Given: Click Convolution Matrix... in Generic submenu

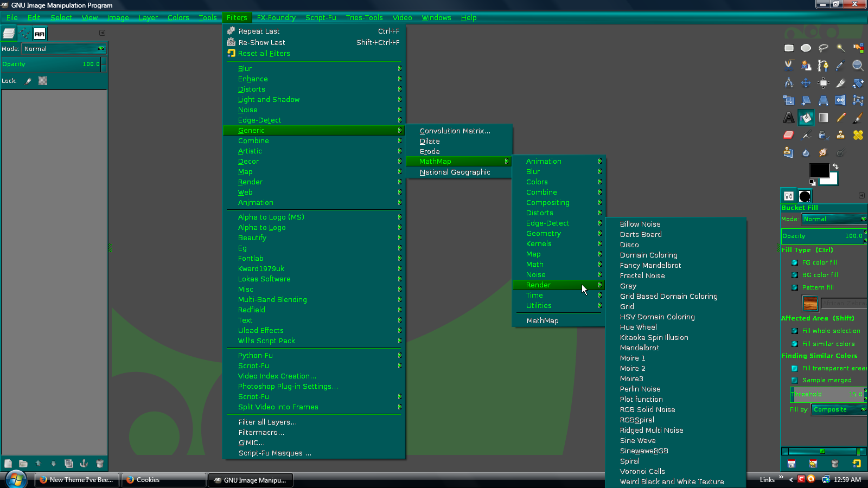Looking at the screenshot, I should (459, 131).
